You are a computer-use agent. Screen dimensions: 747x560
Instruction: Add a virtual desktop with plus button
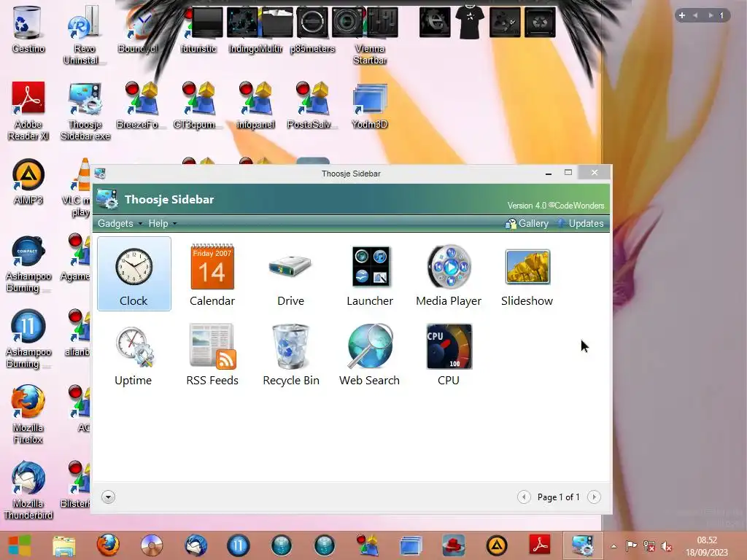point(682,15)
